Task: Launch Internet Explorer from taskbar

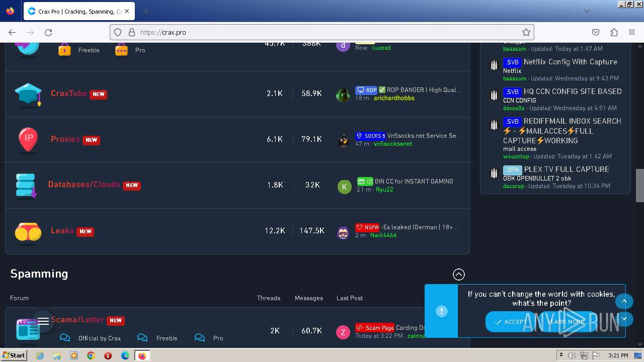Action: [x=40, y=355]
